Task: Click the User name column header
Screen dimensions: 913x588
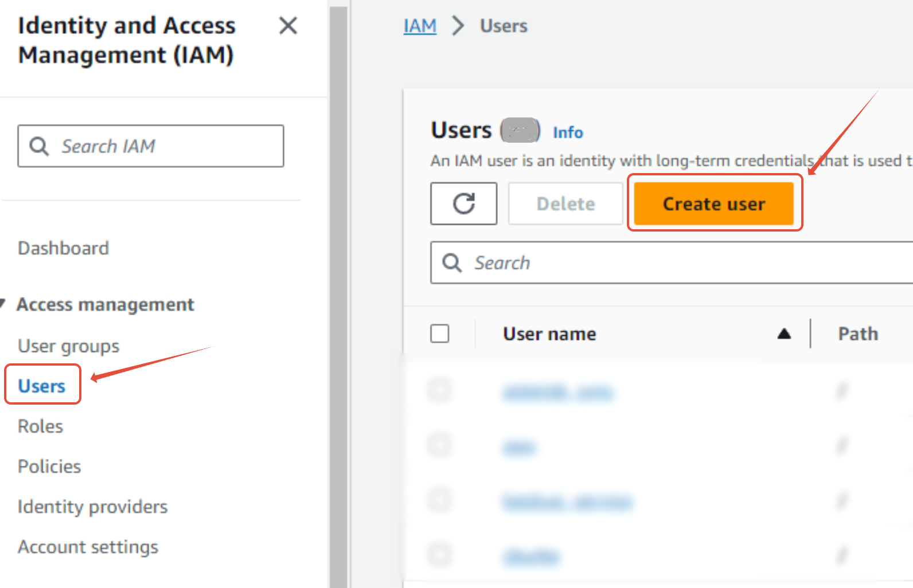Action: (x=549, y=334)
